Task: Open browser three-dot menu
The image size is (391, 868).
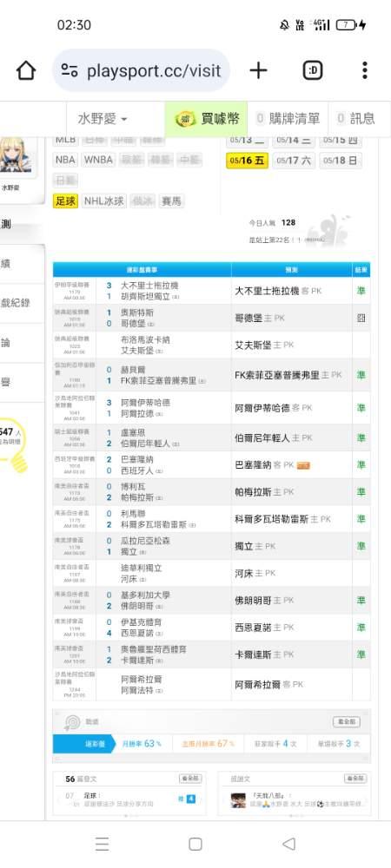Action: (364, 70)
